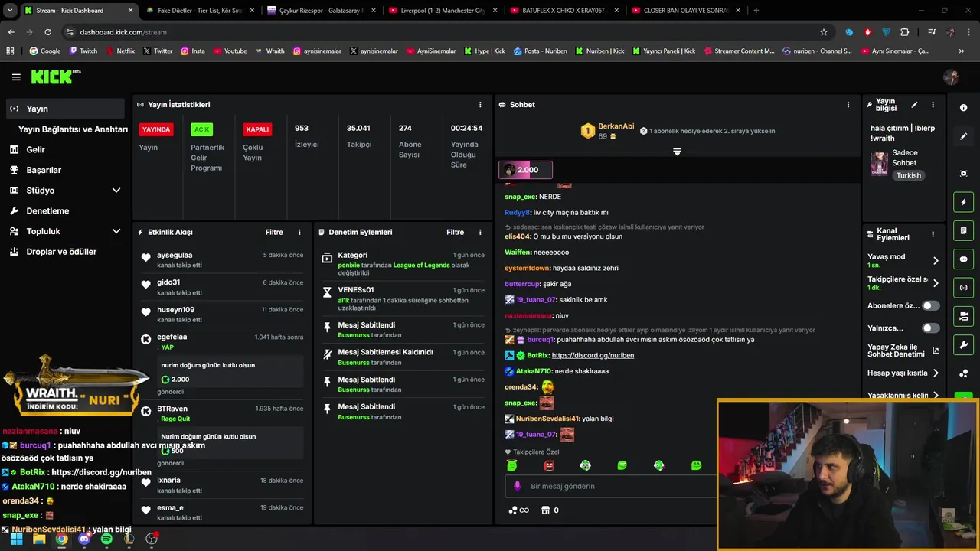Open Kanal Eylemleri panel three-dot menu
Viewport: 980px width, 551px height.
click(933, 234)
